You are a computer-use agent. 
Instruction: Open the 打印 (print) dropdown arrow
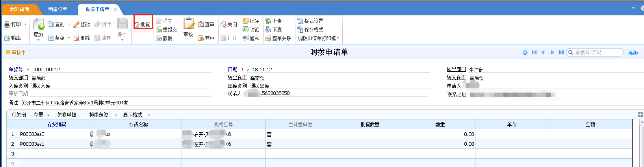[x=26, y=24]
